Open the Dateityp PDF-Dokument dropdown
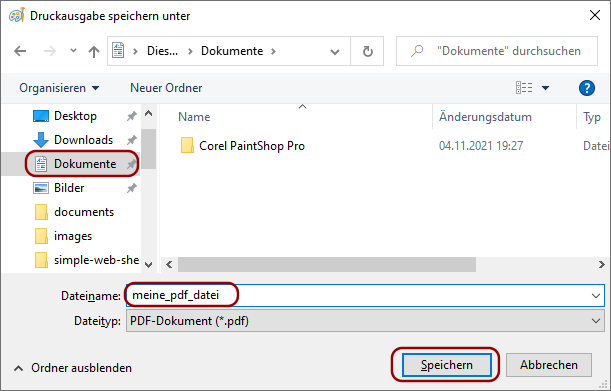 click(365, 321)
